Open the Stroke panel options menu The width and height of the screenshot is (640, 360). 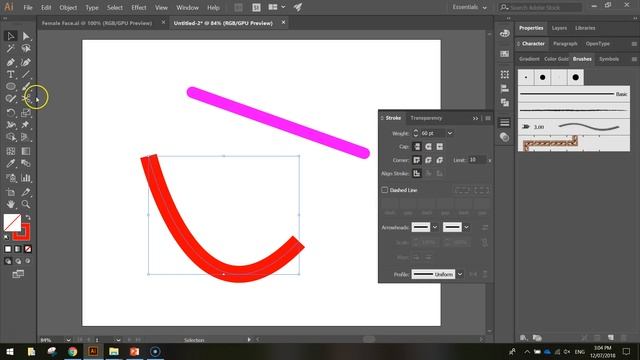click(x=488, y=118)
